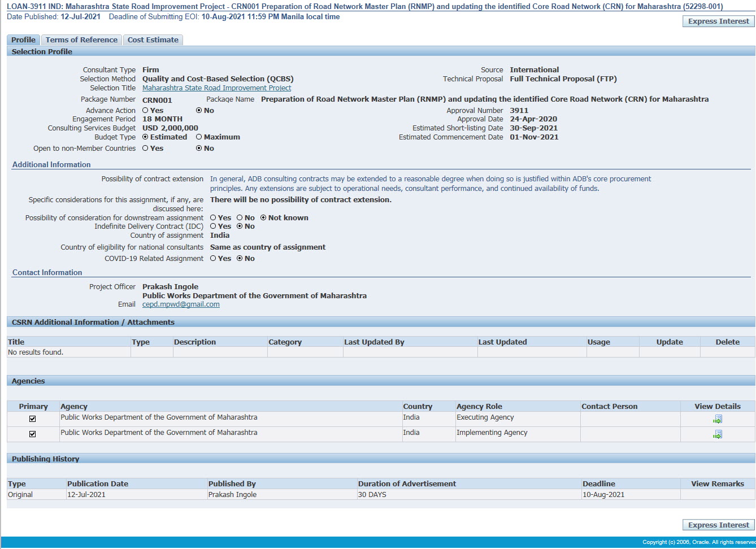Select Yes for COVID-19 Related Assignment
Image resolution: width=756 pixels, height=549 pixels.
coord(213,259)
